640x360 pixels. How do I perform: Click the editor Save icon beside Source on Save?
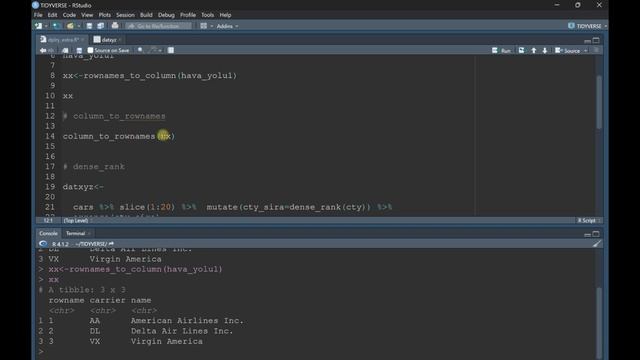tap(79, 50)
